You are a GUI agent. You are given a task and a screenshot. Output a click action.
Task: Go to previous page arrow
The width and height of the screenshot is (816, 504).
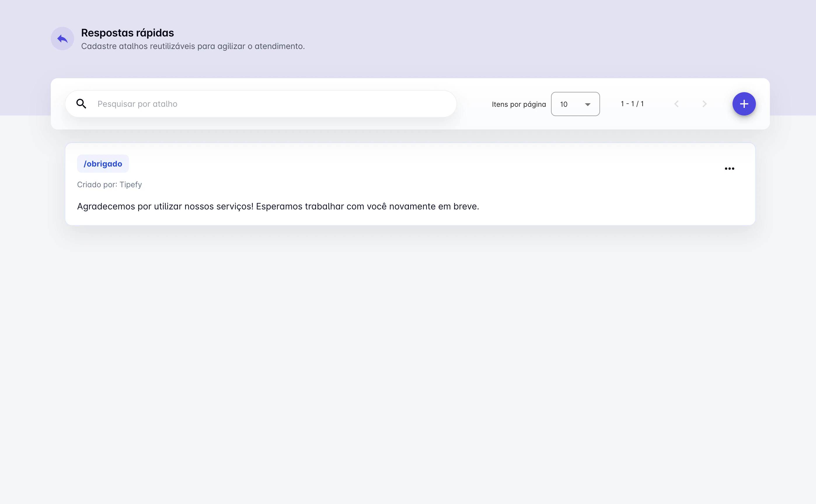pos(676,104)
